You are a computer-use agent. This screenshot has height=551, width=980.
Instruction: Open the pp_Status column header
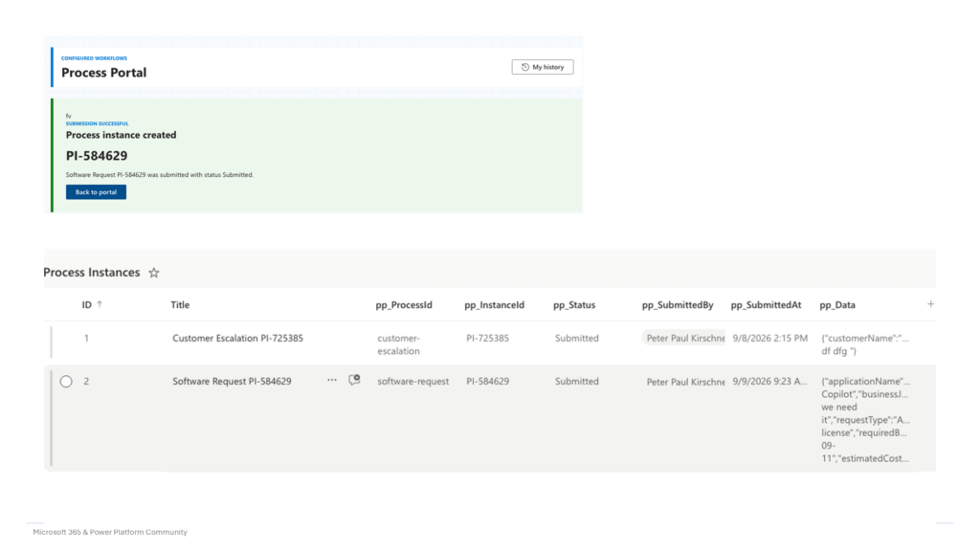tap(574, 305)
